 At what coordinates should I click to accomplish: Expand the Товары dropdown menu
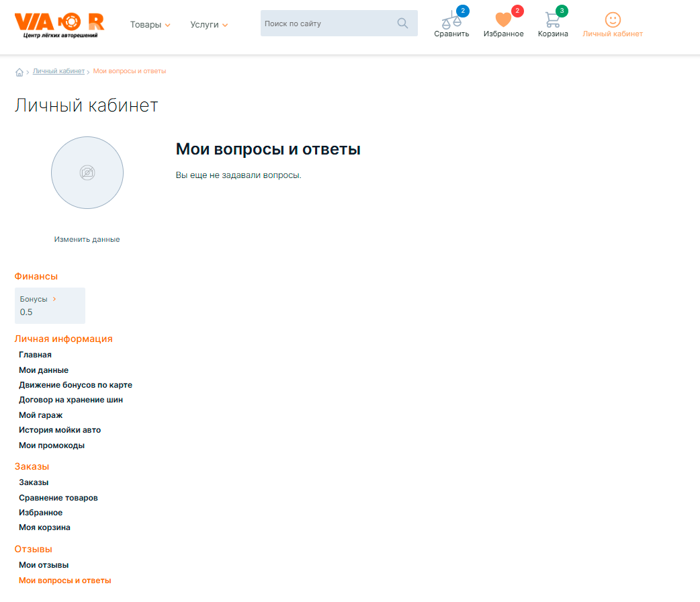point(150,25)
